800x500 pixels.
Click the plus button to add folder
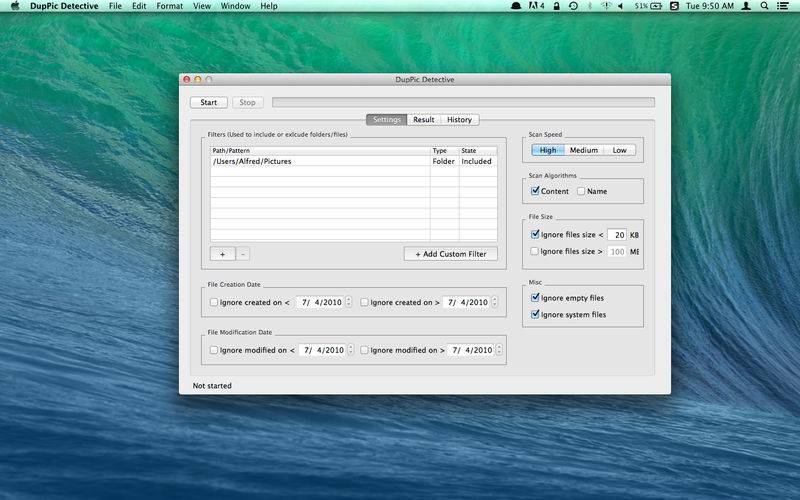222,254
